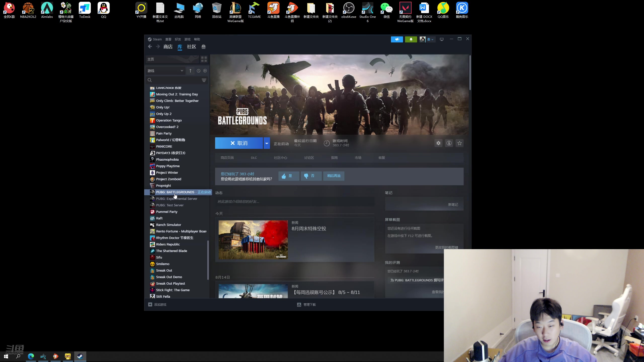Open the green notifications bell

coord(411,39)
